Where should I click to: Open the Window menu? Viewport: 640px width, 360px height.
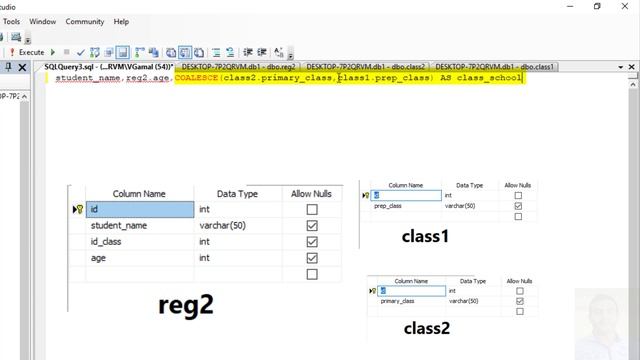42,22
